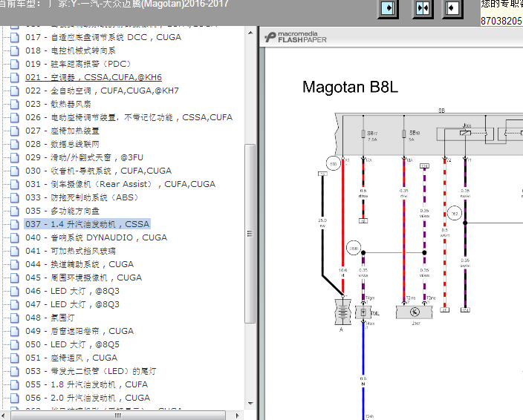Open the 021 air conditioner CSSA,CUFA,@KH6 link
This screenshot has width=523, height=420.
tap(94, 77)
